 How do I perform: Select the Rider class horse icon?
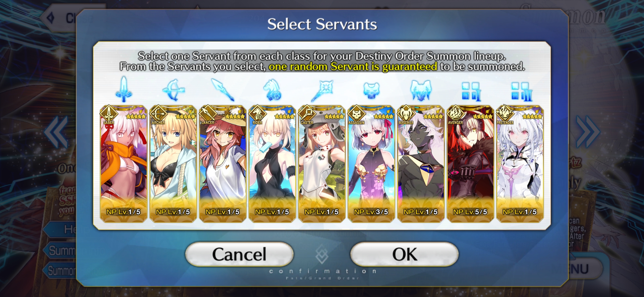[x=272, y=90]
